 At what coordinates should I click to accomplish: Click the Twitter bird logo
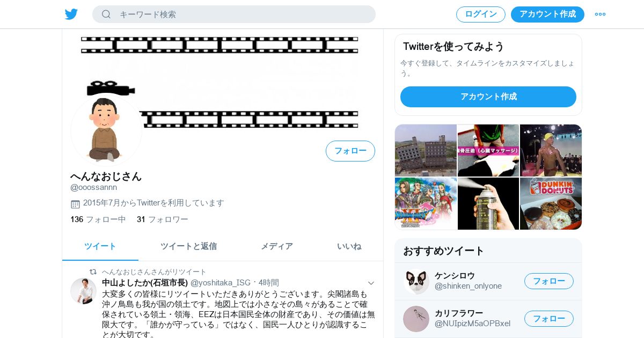click(71, 14)
